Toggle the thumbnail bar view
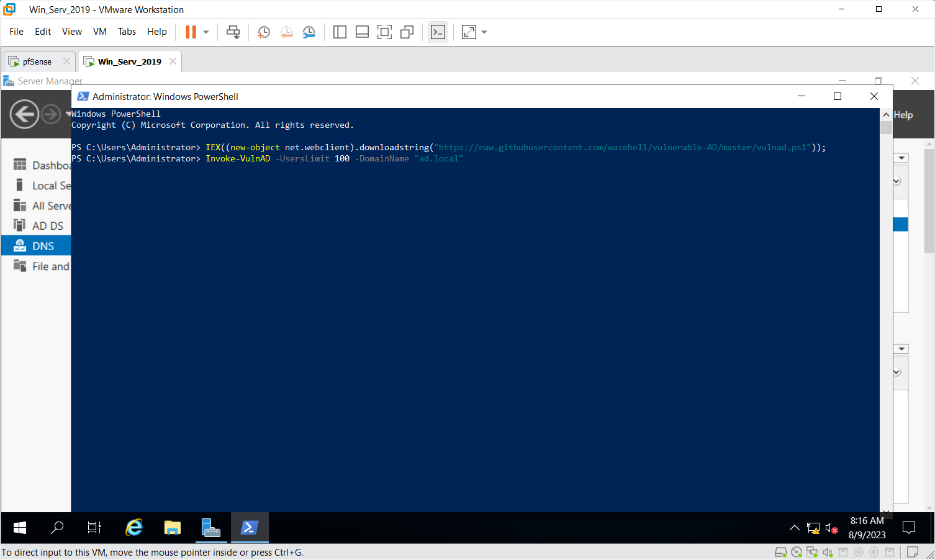 (x=362, y=32)
